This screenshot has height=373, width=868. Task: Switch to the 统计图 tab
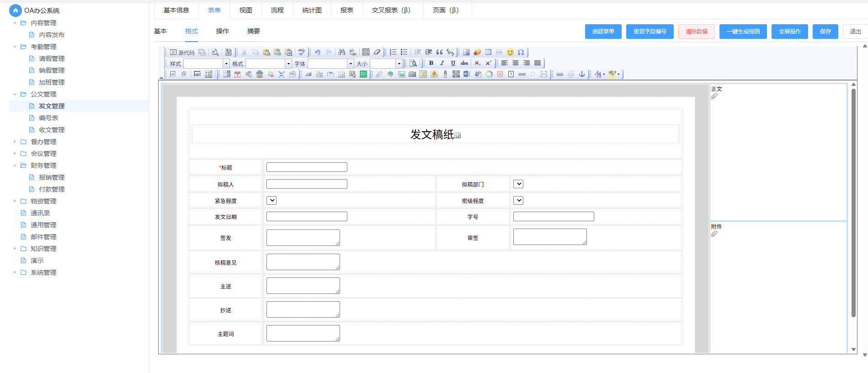pyautogui.click(x=312, y=10)
